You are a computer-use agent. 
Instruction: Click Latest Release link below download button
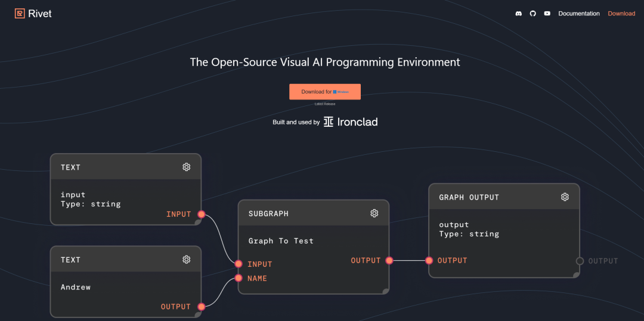coord(325,104)
